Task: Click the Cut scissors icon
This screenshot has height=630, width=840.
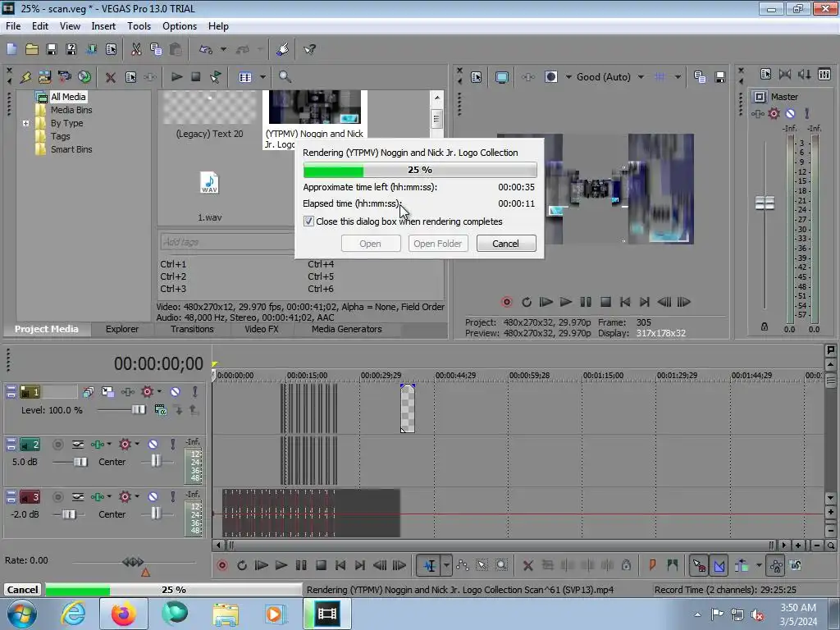Action: tap(136, 49)
